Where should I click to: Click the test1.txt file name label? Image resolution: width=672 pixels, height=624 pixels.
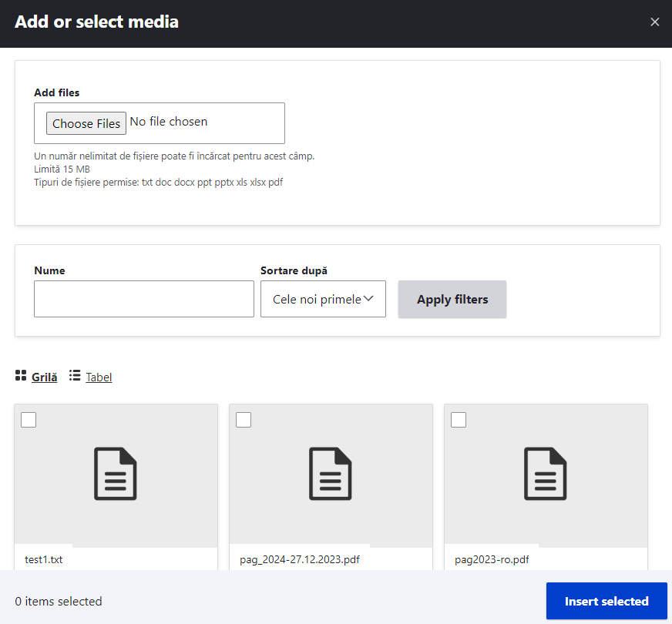tap(44, 559)
